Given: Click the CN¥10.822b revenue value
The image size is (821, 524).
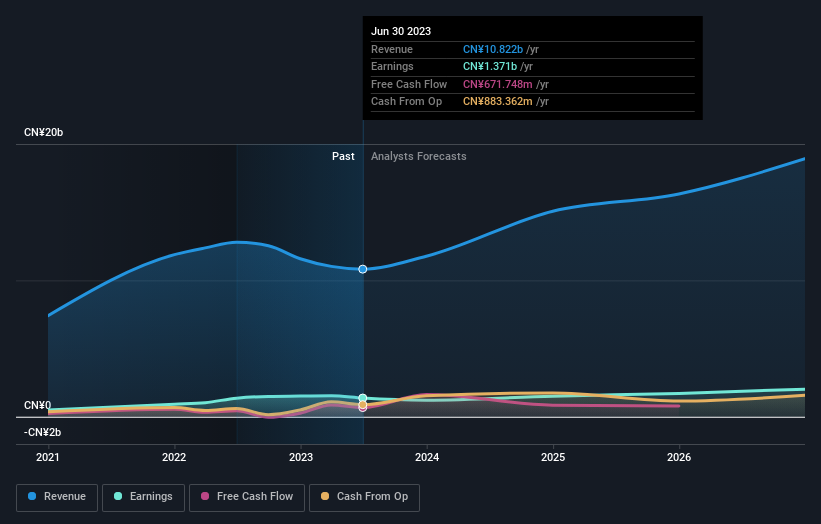Looking at the screenshot, I should [493, 49].
